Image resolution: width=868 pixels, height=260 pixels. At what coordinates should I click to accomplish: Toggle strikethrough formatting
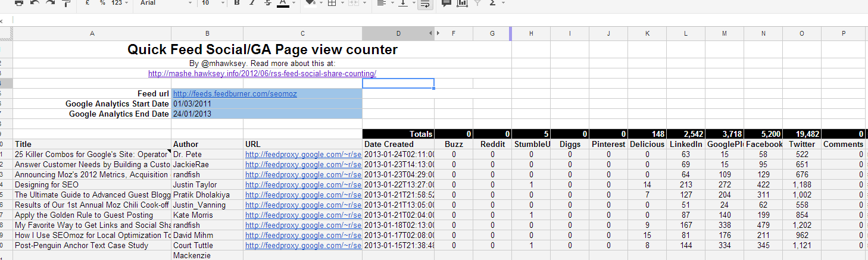(x=267, y=3)
